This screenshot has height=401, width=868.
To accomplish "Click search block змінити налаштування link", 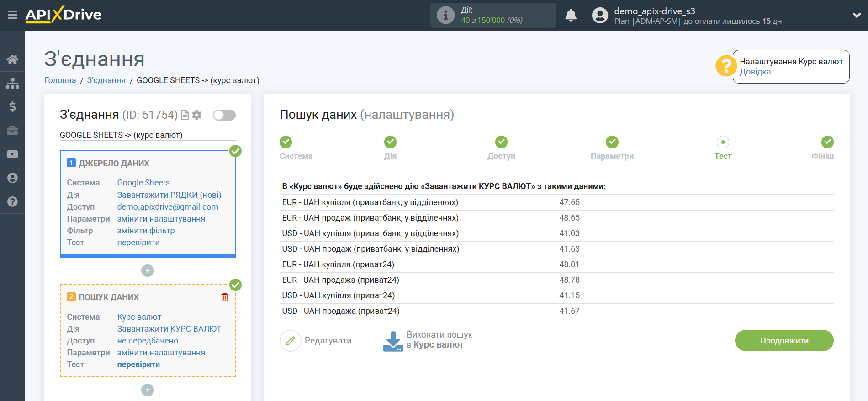I will [161, 353].
